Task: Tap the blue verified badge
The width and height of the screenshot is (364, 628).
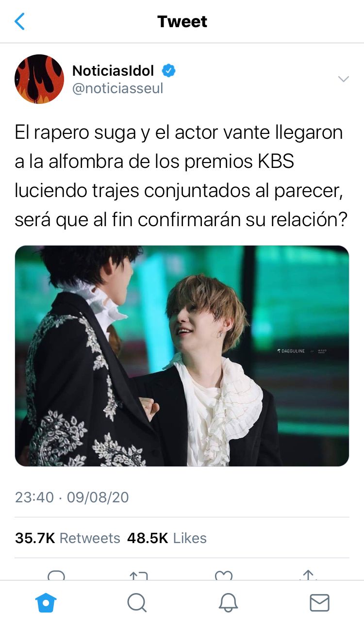Action: (x=168, y=71)
